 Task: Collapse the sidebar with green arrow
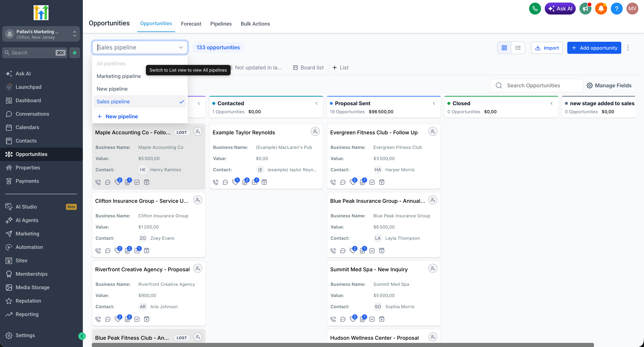[82, 336]
